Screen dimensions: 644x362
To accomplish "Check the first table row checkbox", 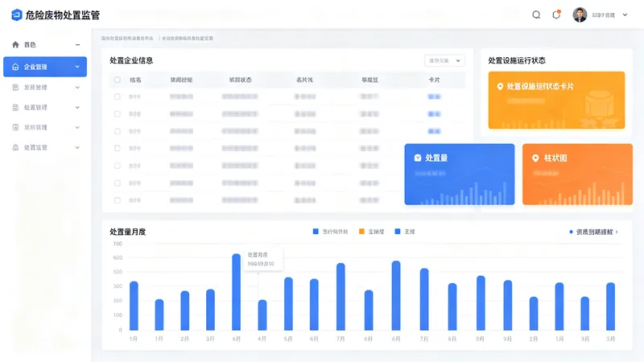I will click(118, 97).
